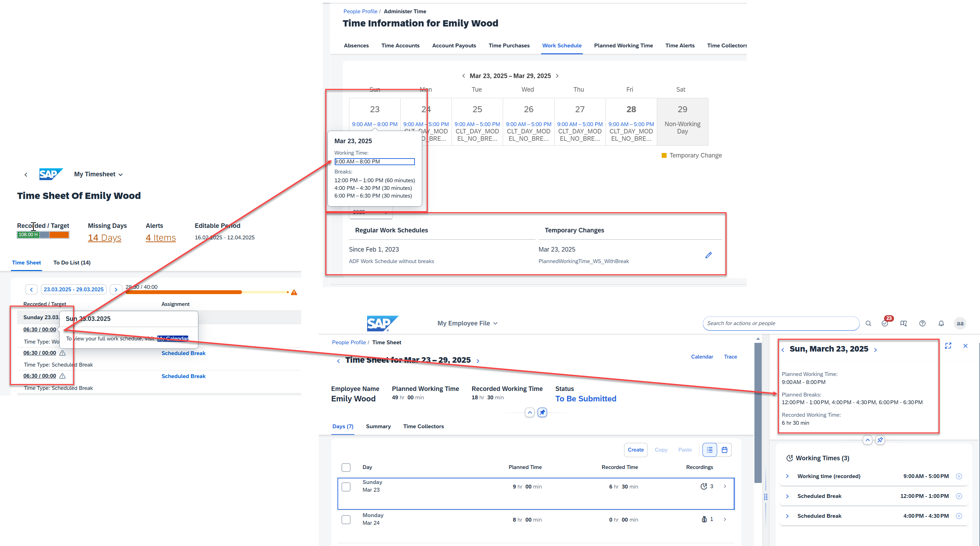Expand day detail panel to full screen

click(x=948, y=346)
